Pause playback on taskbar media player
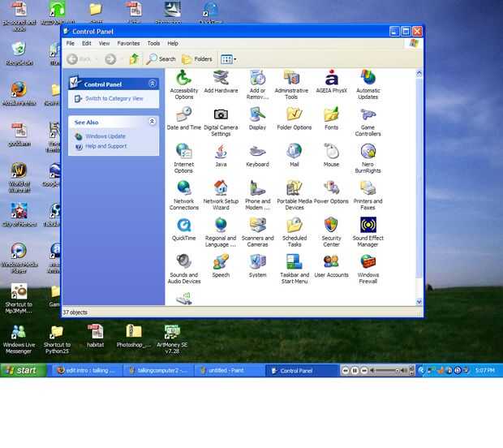 coord(355,371)
